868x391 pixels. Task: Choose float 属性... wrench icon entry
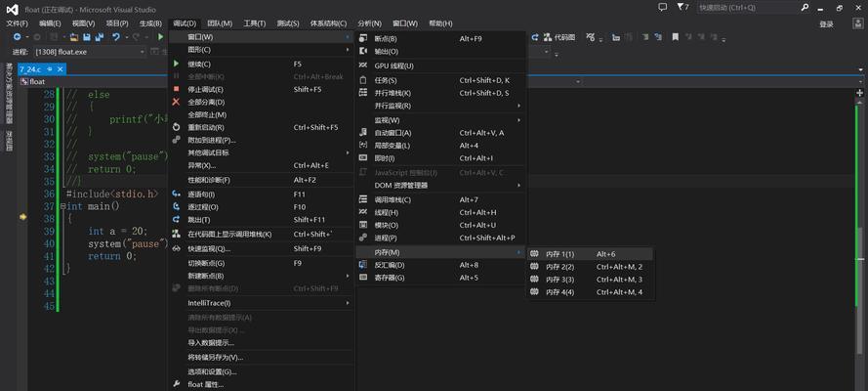[261, 384]
